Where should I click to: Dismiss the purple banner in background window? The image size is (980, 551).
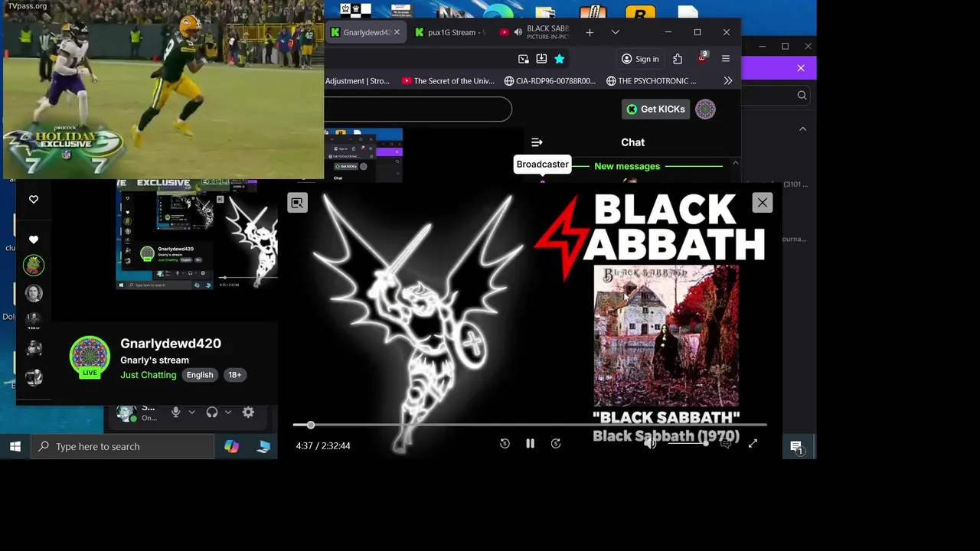click(801, 68)
